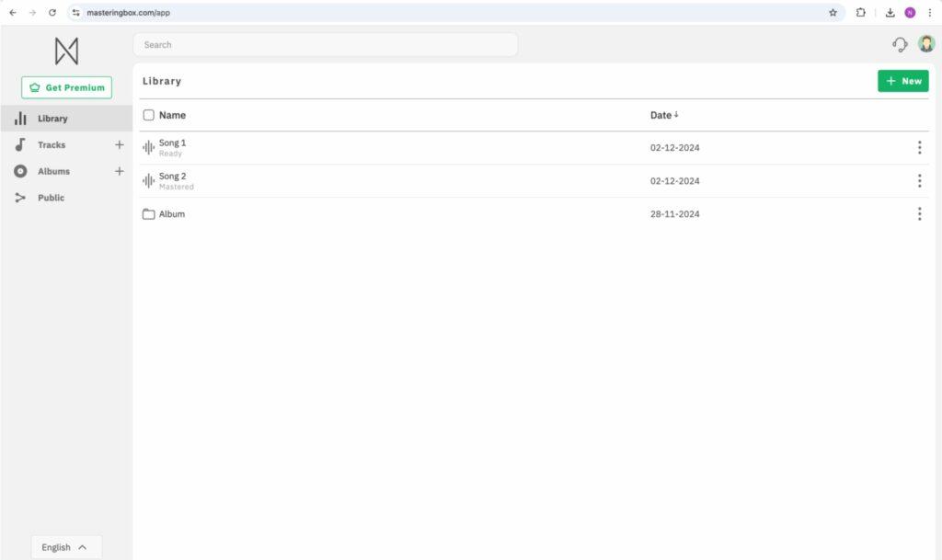Open the user profile avatar
This screenshot has width=942, height=560.
click(x=925, y=43)
